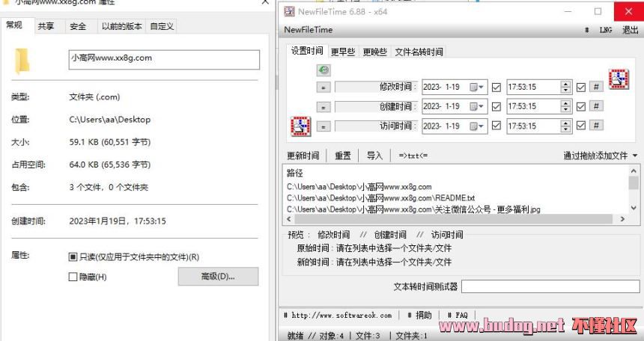Click the NewFileTime drag icon at upper right of time panel
Viewport: 644px width, 341px height.
pyautogui.click(x=619, y=79)
